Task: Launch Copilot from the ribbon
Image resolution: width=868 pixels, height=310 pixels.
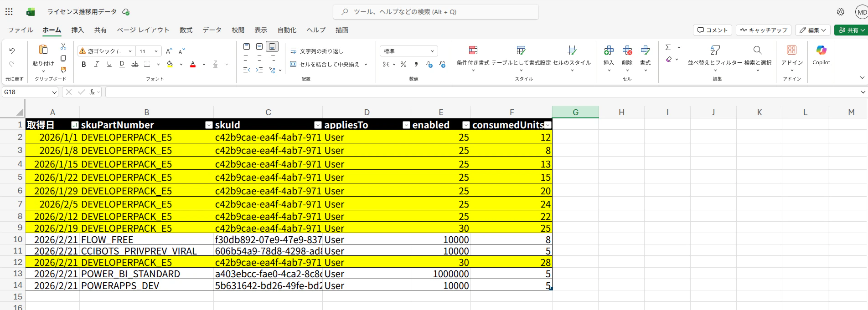Action: tap(821, 55)
